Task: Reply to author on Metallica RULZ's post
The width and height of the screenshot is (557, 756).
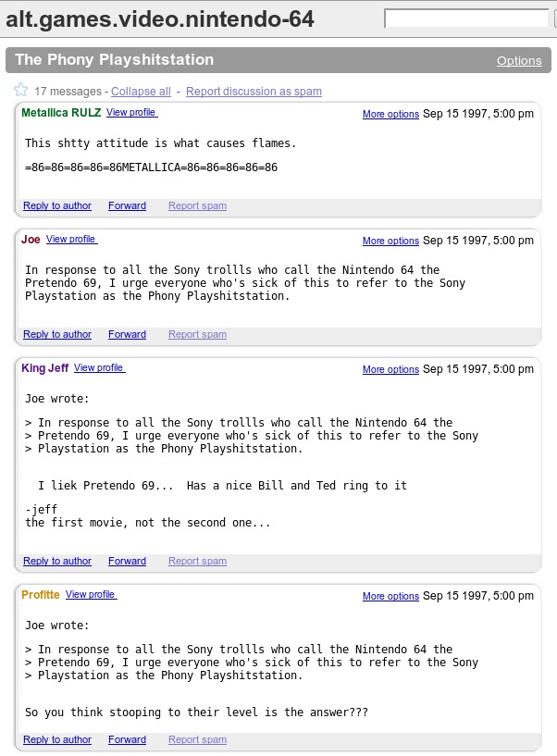Action: point(57,205)
